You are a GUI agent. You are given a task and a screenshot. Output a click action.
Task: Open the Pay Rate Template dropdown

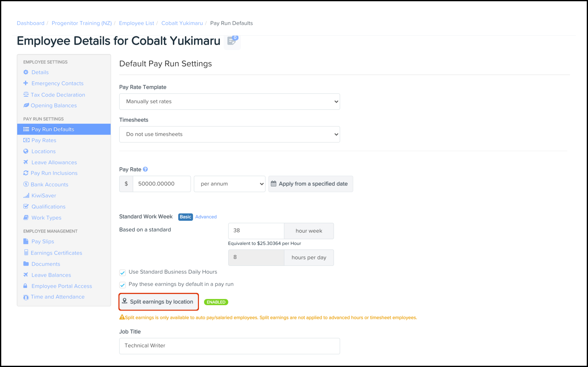[x=229, y=101]
